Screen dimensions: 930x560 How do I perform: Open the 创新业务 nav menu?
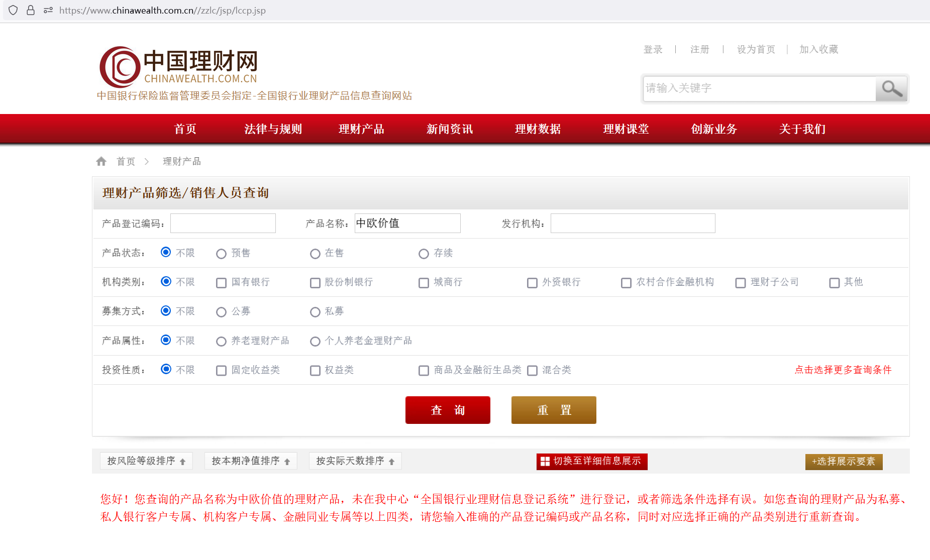pyautogui.click(x=714, y=129)
